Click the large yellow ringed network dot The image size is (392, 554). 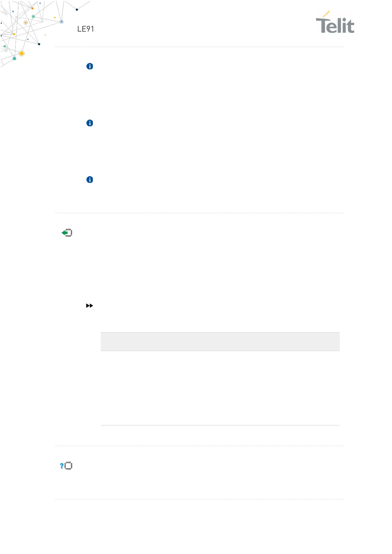tap(22, 53)
